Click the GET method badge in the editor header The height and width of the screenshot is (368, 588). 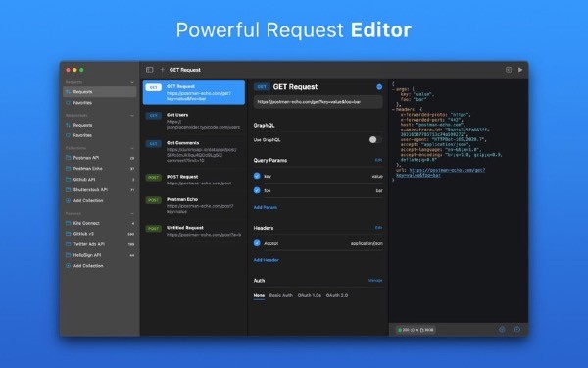[262, 87]
